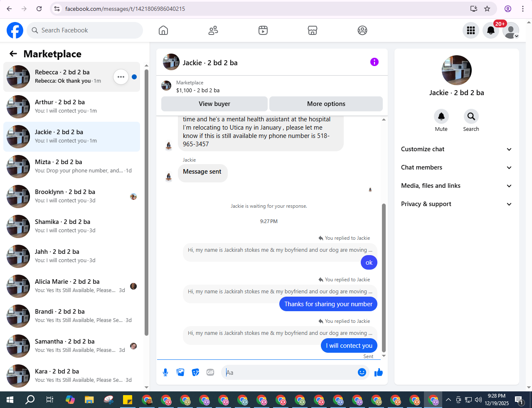Image resolution: width=532 pixels, height=408 pixels.
Task: Open the Video (Reels) icon
Action: [263, 30]
